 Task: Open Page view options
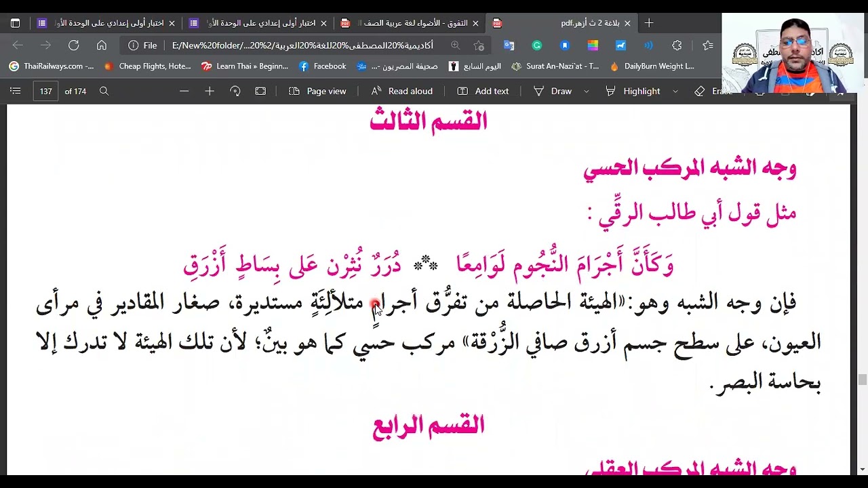pos(317,91)
